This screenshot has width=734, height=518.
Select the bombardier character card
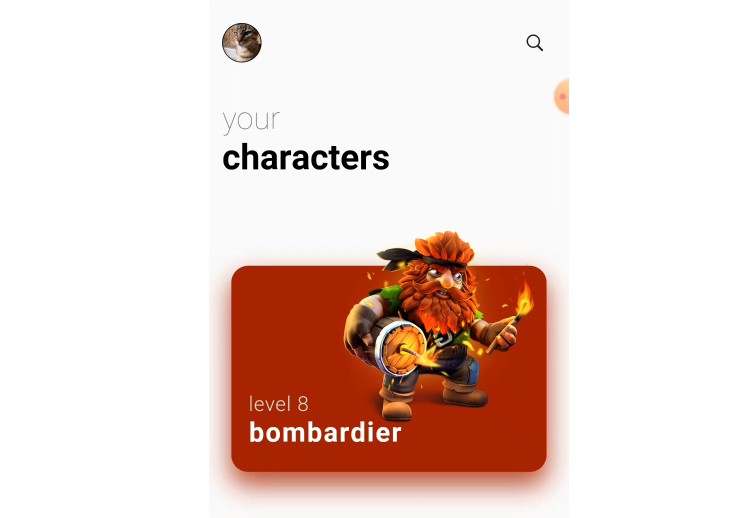pos(389,369)
